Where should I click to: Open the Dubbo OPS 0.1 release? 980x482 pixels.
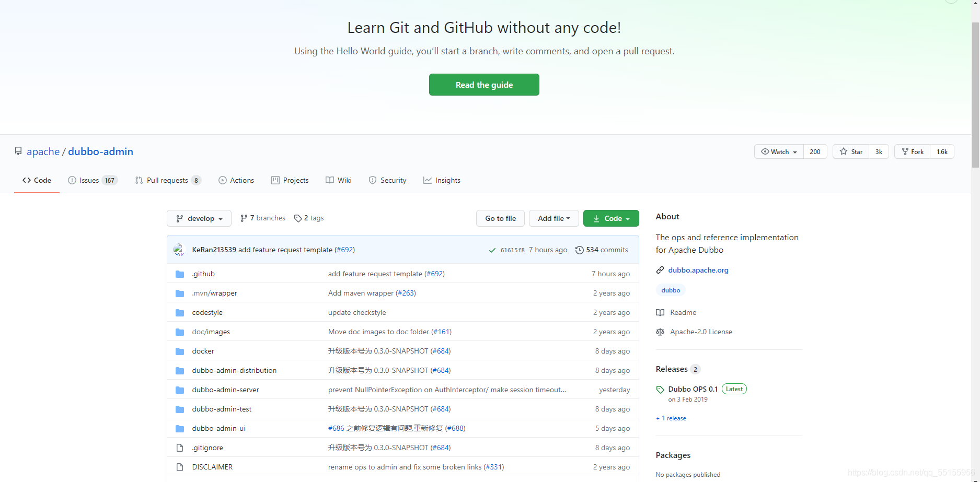(x=693, y=389)
